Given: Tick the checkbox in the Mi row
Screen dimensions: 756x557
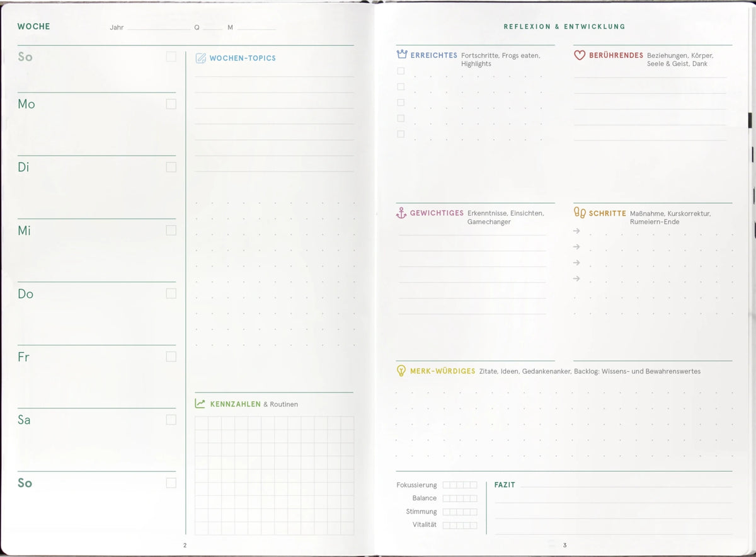Looking at the screenshot, I should pyautogui.click(x=171, y=230).
